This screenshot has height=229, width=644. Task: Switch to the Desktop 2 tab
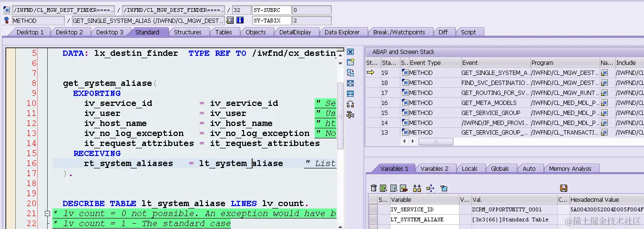pos(69,32)
